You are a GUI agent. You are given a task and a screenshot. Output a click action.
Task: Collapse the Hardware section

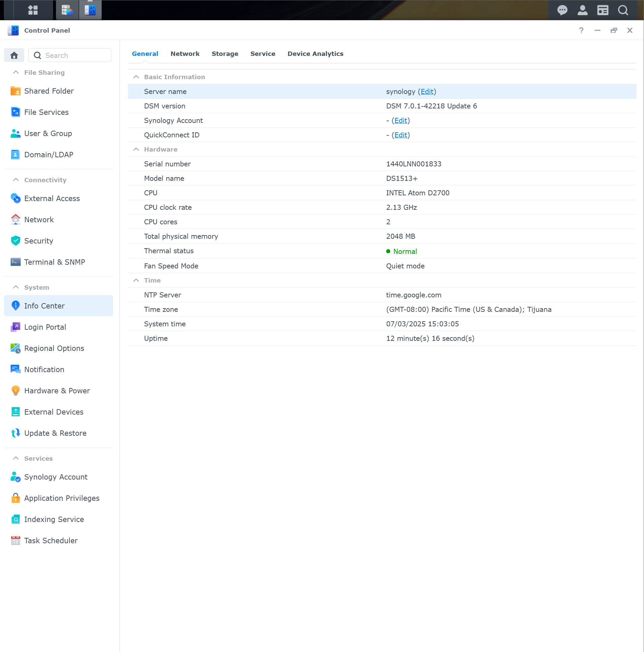coord(136,149)
